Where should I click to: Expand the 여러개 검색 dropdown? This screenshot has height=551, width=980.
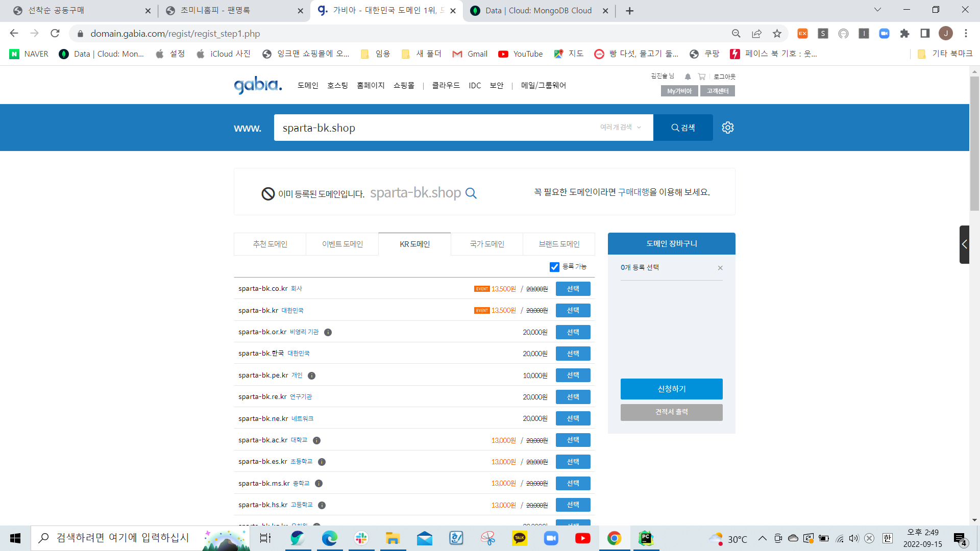pos(621,128)
